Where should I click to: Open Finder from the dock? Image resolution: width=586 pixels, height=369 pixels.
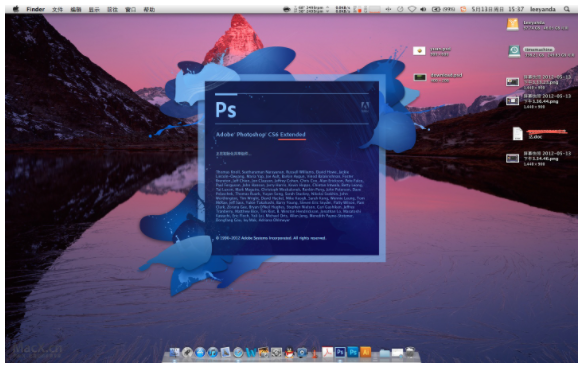tap(175, 352)
